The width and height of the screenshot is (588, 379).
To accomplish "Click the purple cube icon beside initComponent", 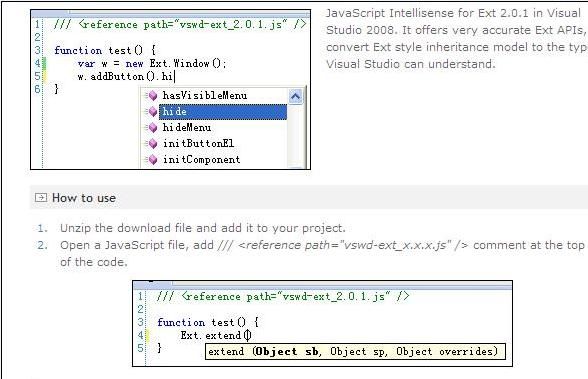I will point(153,160).
